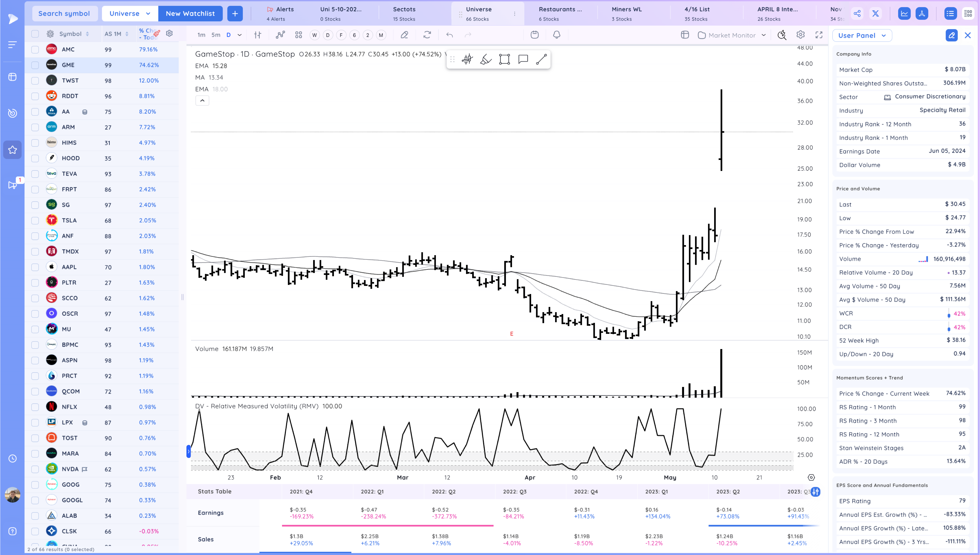
Task: Select the 1m timeframe
Action: coord(201,35)
